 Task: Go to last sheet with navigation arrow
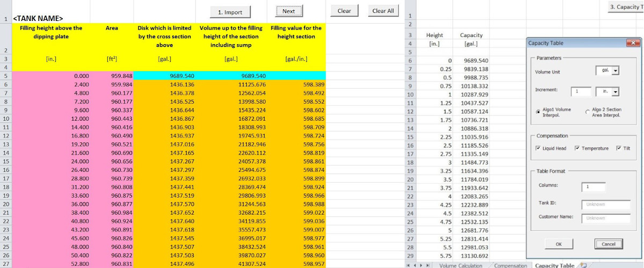429,265
